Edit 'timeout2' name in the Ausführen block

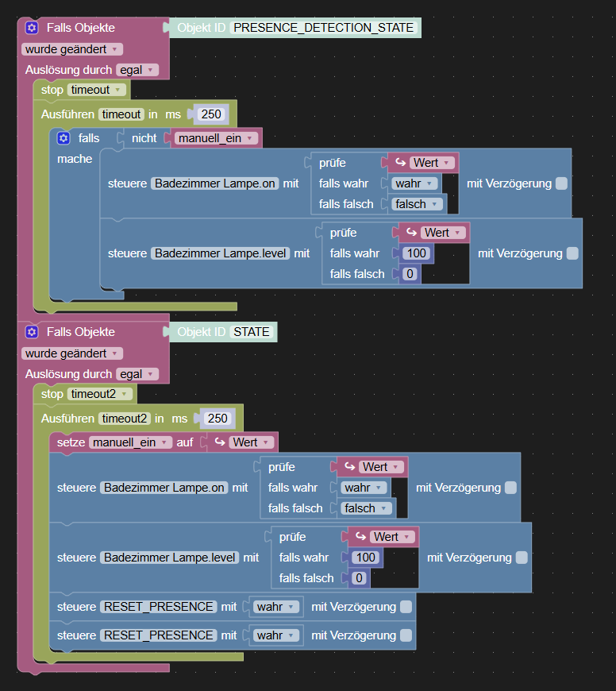tap(125, 419)
